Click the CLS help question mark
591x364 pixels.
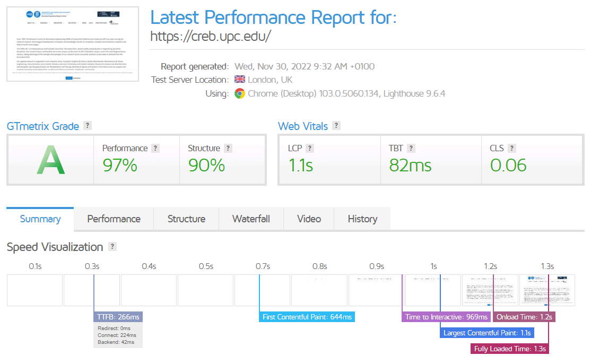[511, 149]
